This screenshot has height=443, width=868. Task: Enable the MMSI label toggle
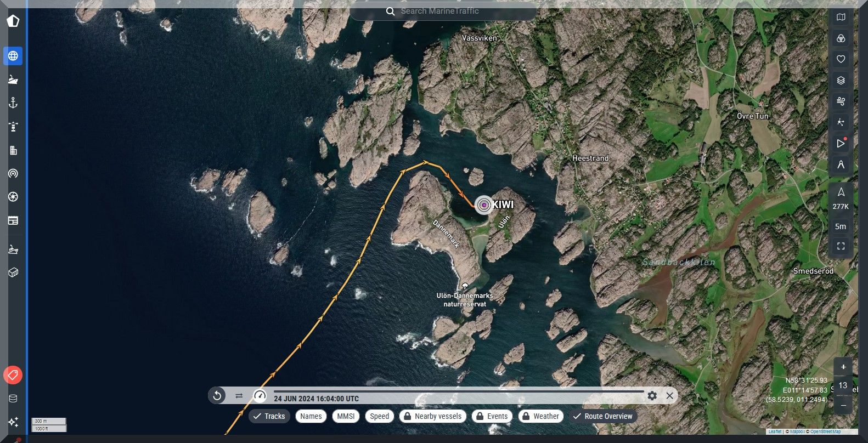tap(346, 416)
